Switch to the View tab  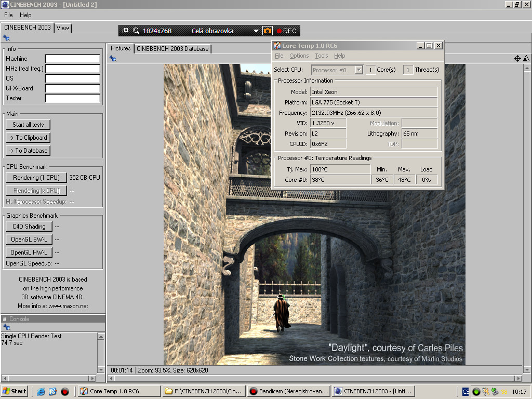tap(63, 28)
